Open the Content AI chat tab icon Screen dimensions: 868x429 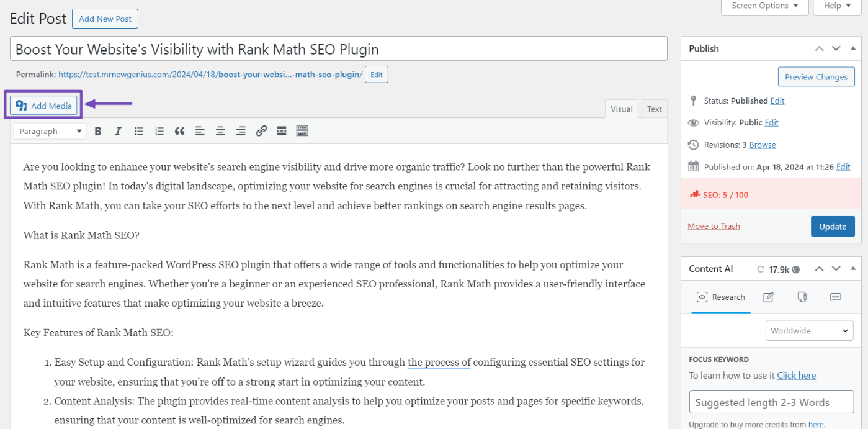(x=835, y=297)
